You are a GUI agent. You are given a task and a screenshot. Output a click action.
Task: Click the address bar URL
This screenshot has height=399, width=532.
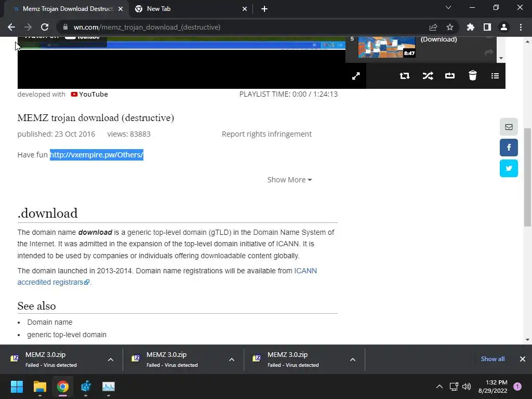(147, 27)
